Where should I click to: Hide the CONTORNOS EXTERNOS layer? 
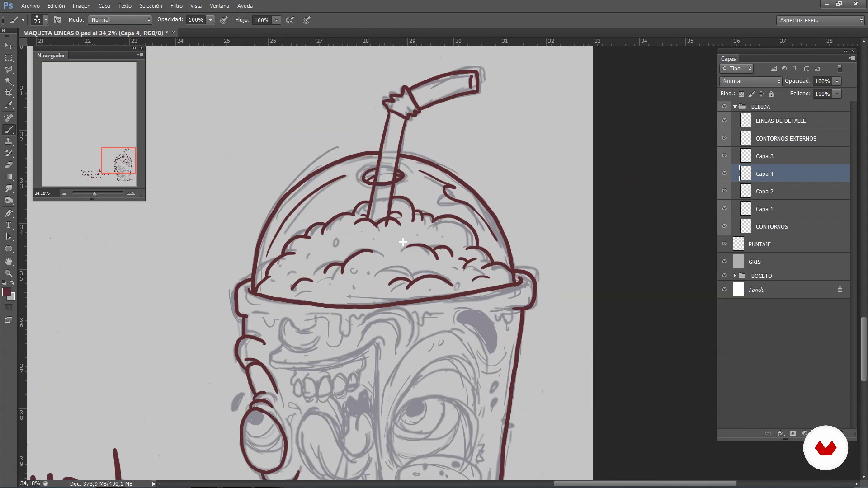pyautogui.click(x=724, y=138)
